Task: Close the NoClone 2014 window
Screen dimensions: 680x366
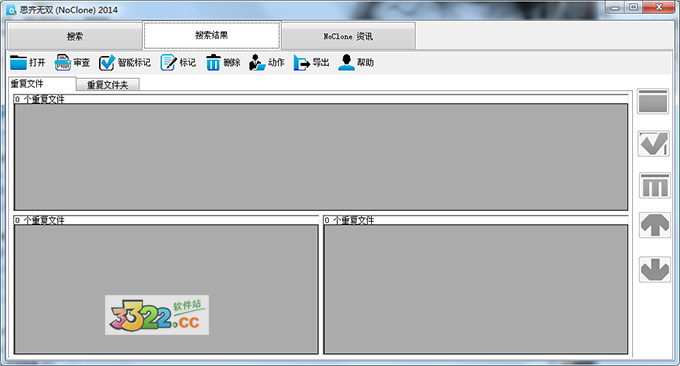Action: (659, 7)
